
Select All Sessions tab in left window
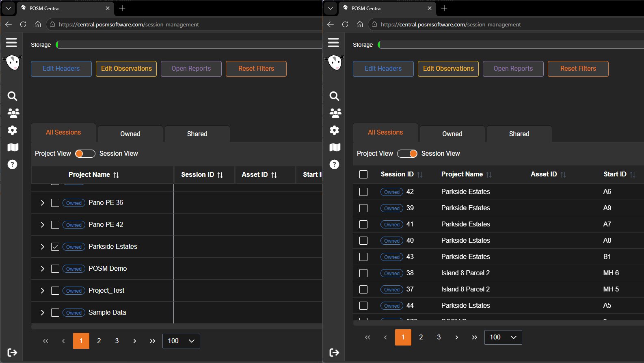pyautogui.click(x=63, y=133)
